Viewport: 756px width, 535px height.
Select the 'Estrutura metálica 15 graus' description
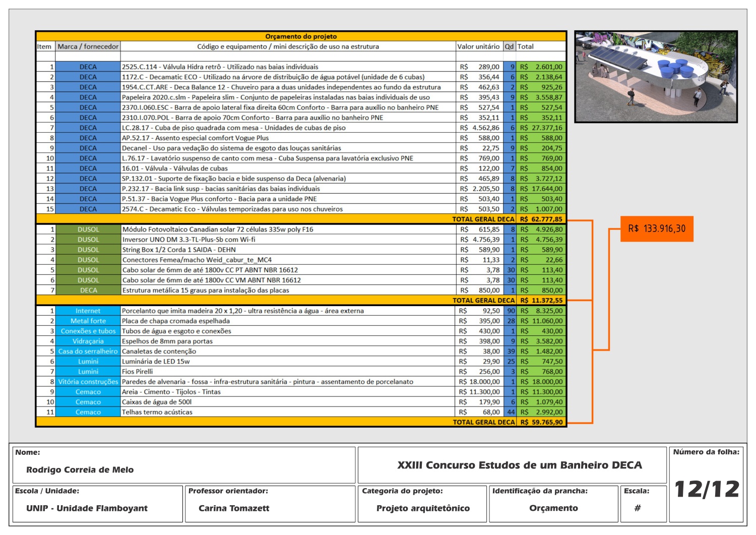[288, 290]
